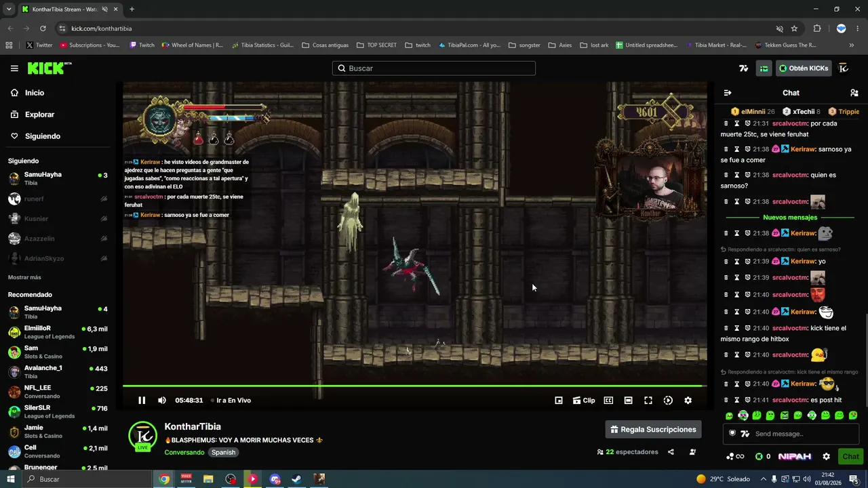Open ElmiilloR recommended channel
Viewport: 868px width, 488px height.
[58, 332]
